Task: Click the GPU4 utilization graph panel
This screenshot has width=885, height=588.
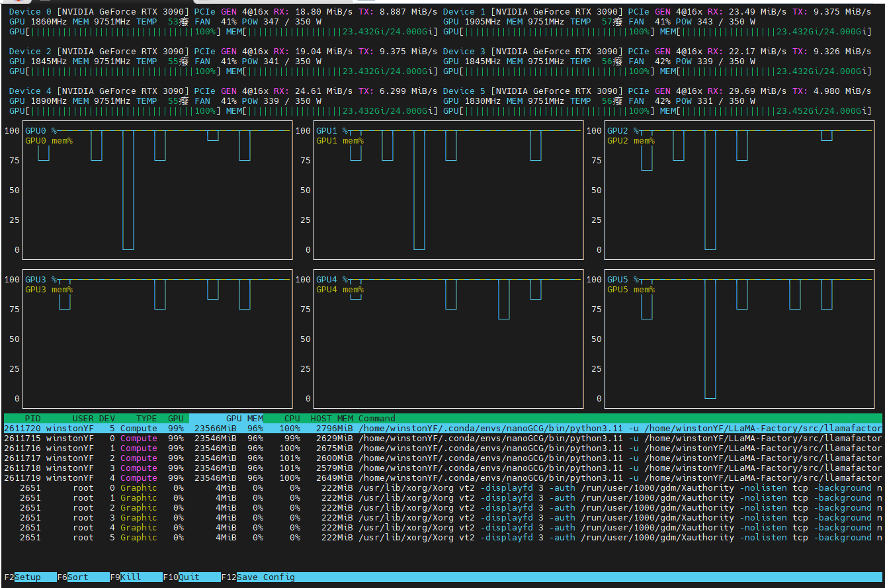Action: [x=448, y=339]
